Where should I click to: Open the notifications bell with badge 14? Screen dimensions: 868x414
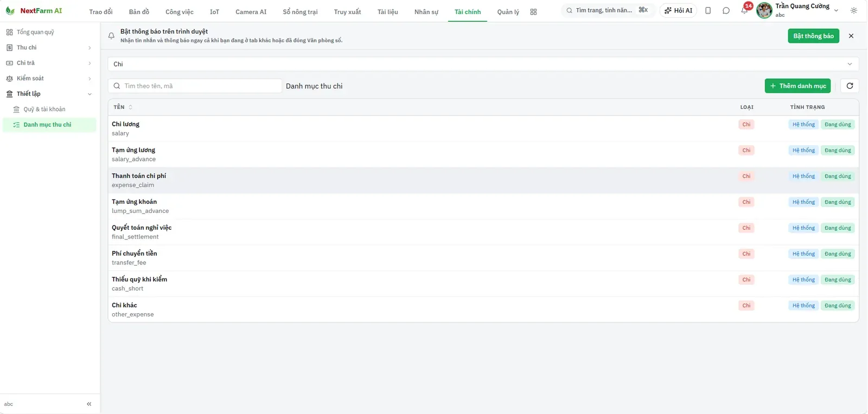[744, 10]
